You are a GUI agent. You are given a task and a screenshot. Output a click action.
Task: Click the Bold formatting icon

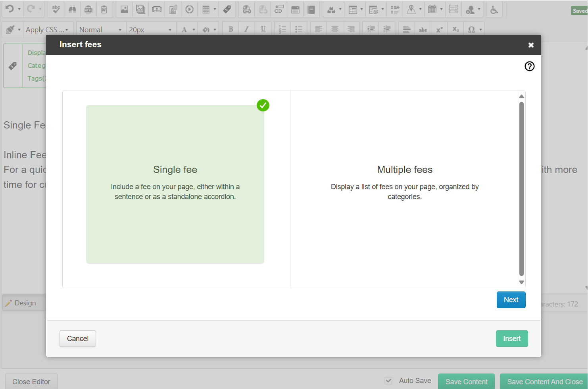[x=231, y=29]
